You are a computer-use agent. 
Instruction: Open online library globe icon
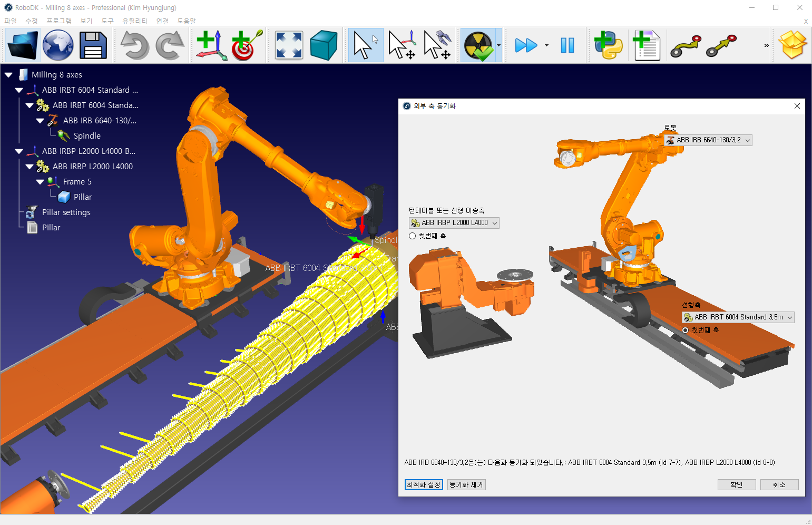tap(58, 45)
